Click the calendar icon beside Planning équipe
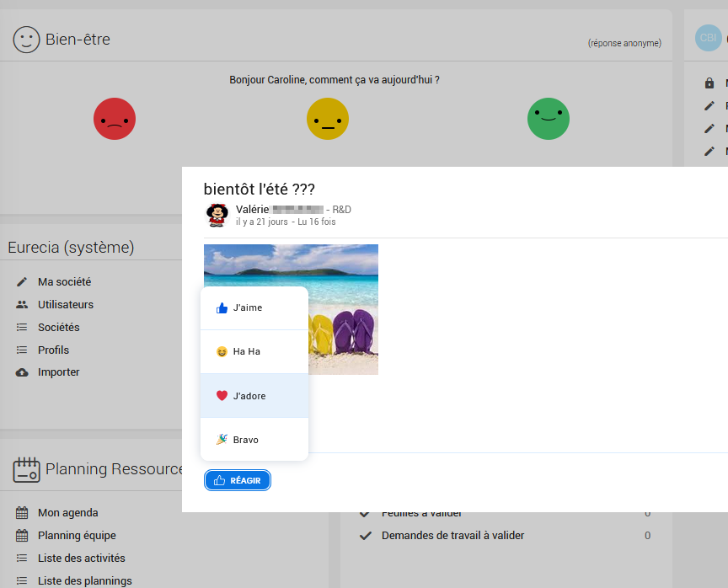 22,536
